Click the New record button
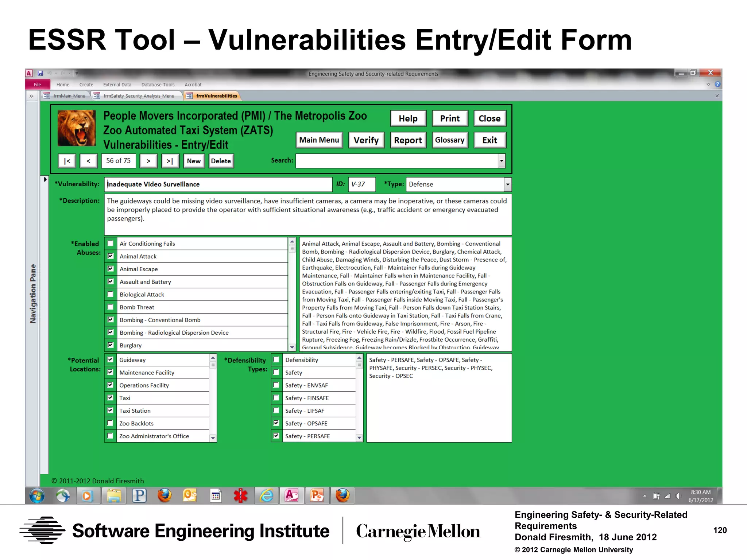Screen dimensions: 747x560 (194, 161)
